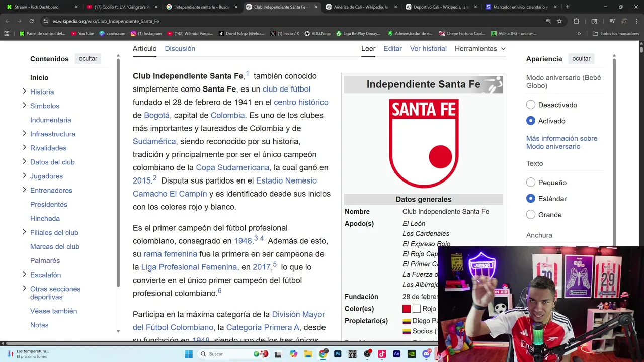644x362 pixels.
Task: Bookmark this page with the star icon
Action: click(x=559, y=21)
